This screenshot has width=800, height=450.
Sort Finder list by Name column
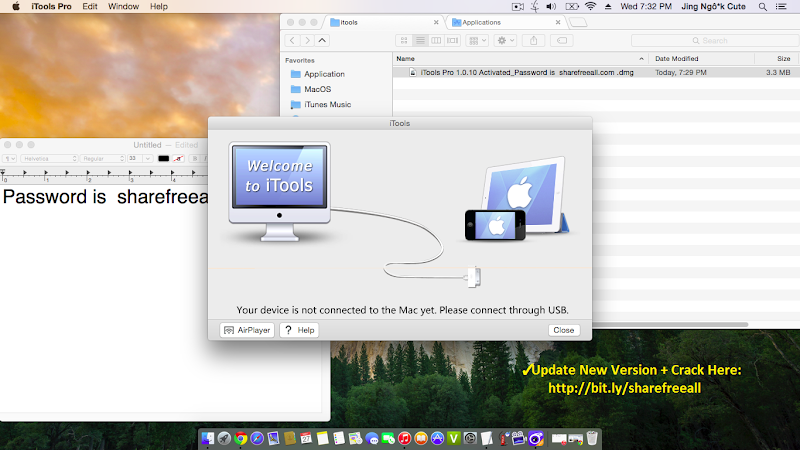point(520,59)
